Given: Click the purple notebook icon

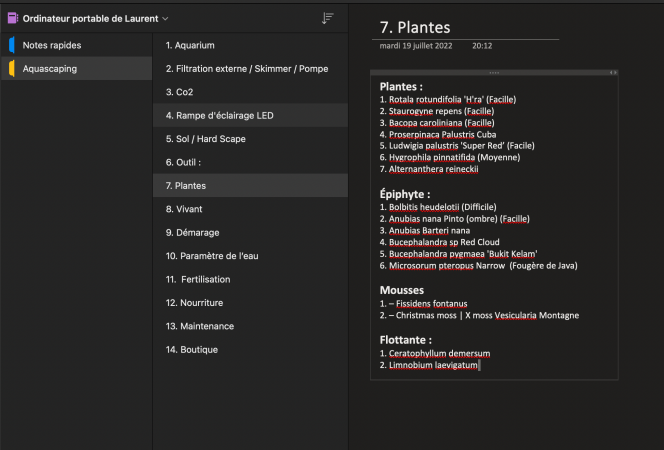Looking at the screenshot, I should (x=13, y=18).
